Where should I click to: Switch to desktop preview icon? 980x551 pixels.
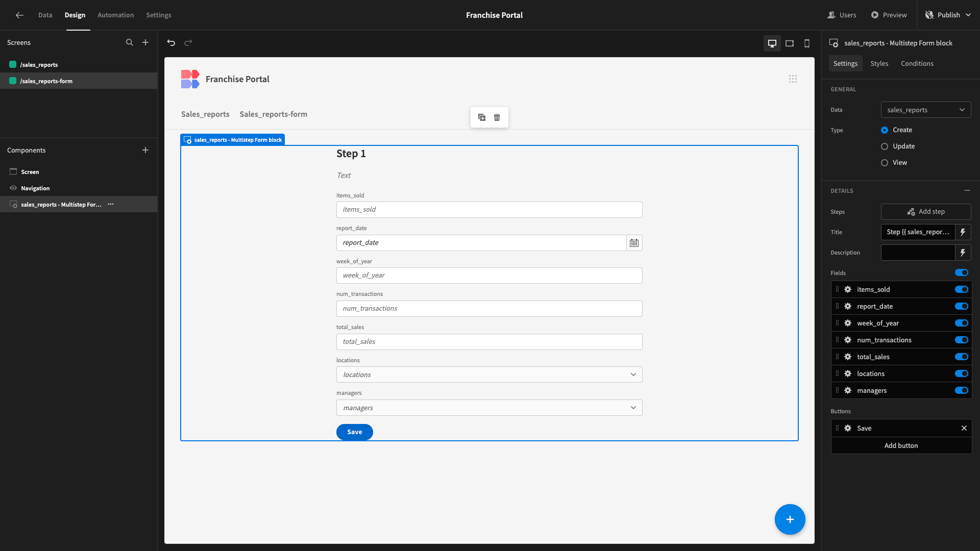(x=772, y=43)
